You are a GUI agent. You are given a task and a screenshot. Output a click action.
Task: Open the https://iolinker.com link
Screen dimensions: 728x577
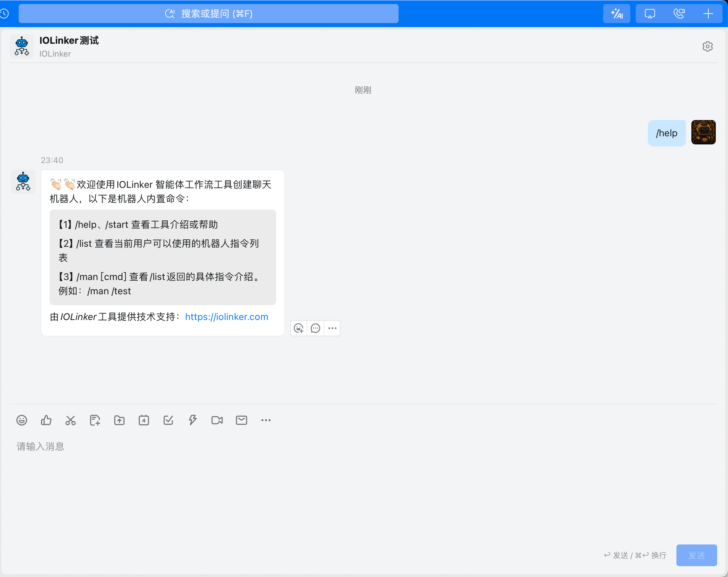click(x=227, y=317)
